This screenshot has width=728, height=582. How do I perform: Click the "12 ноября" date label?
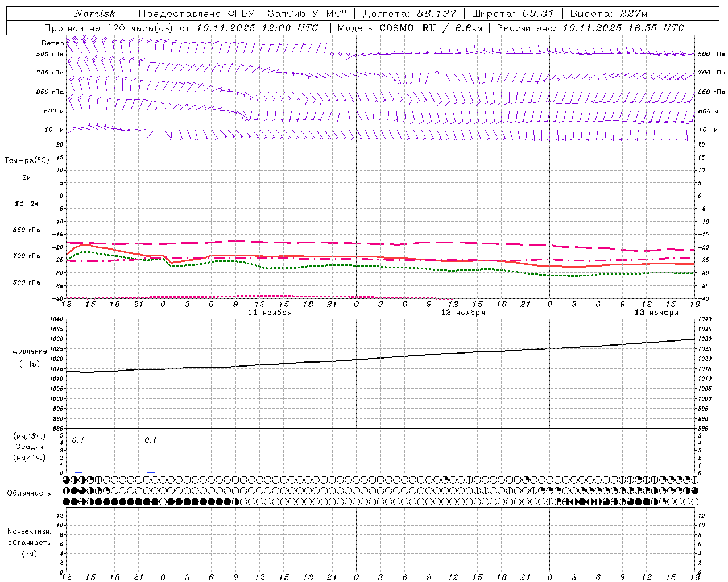pos(463,313)
